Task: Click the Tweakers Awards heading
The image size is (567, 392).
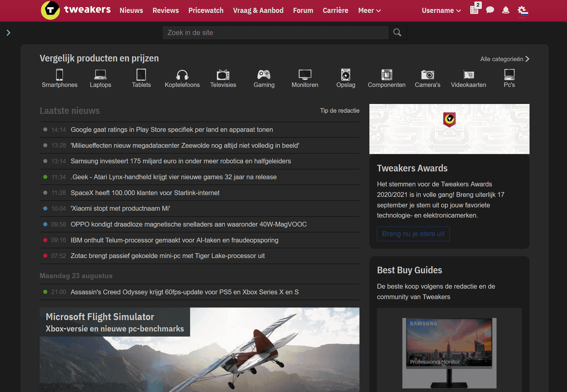Action: [x=412, y=168]
